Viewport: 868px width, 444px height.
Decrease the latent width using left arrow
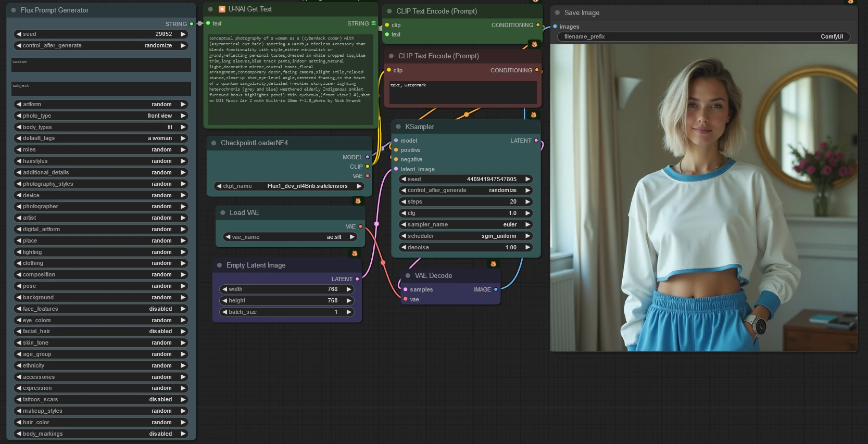tap(224, 289)
